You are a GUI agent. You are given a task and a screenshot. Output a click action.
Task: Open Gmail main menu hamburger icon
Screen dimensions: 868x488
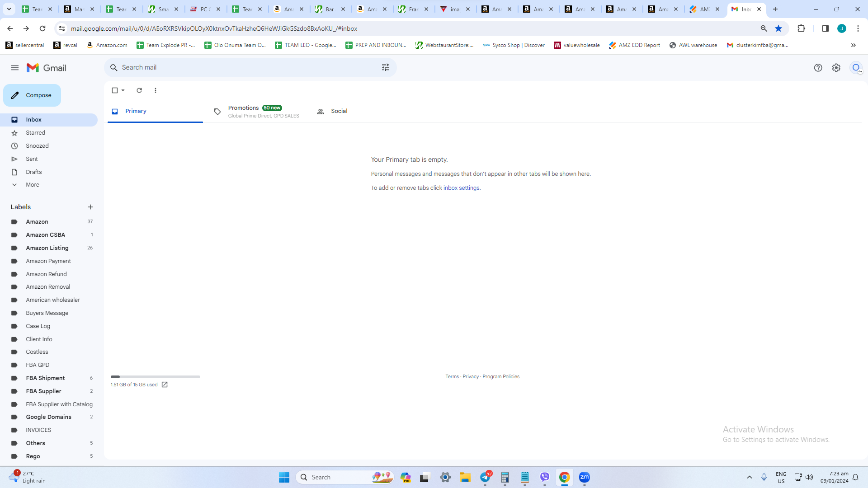(15, 68)
